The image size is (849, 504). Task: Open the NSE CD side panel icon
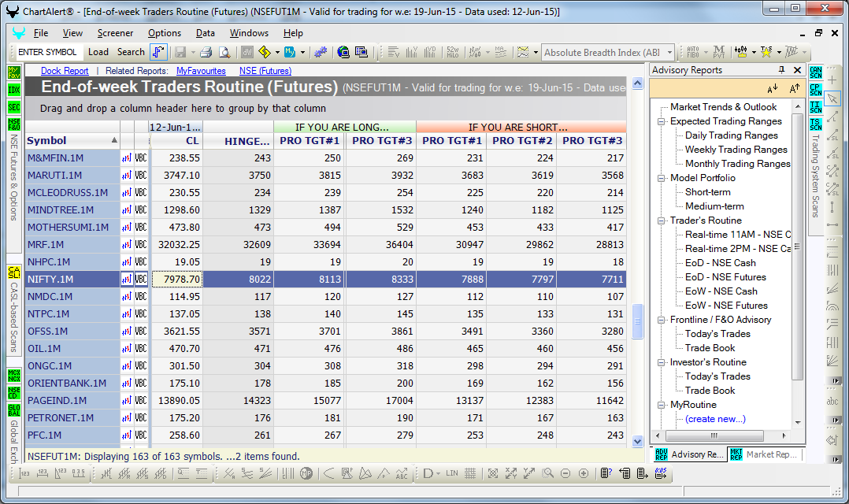(14, 392)
